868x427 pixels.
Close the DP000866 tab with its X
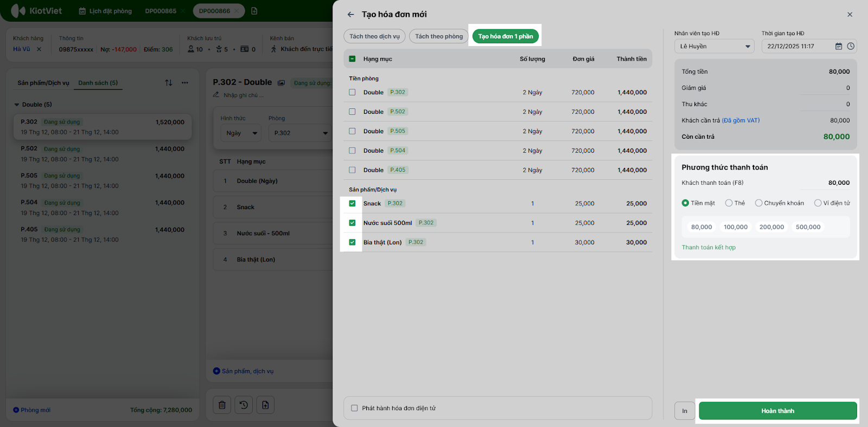(237, 11)
